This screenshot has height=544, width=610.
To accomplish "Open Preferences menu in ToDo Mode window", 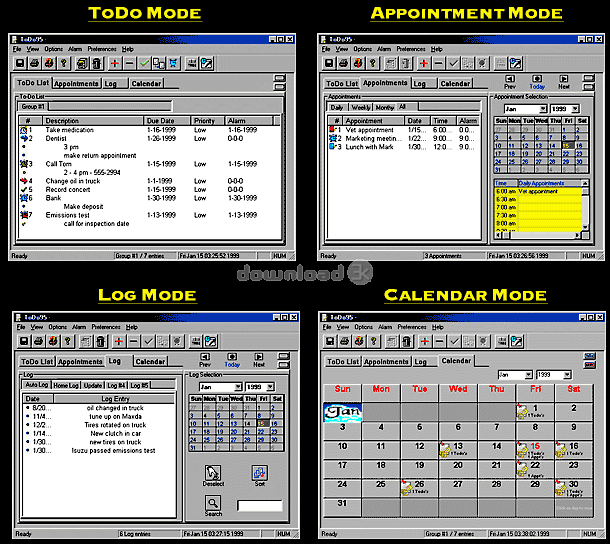I will (102, 49).
